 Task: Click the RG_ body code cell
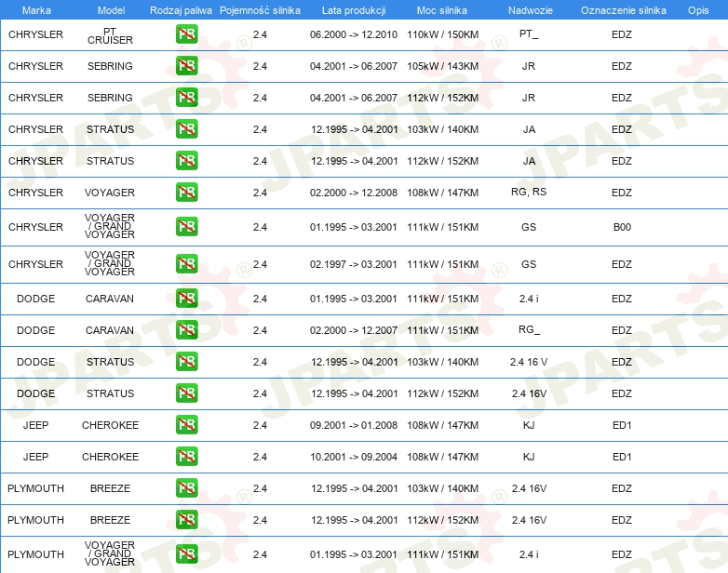pos(530,329)
